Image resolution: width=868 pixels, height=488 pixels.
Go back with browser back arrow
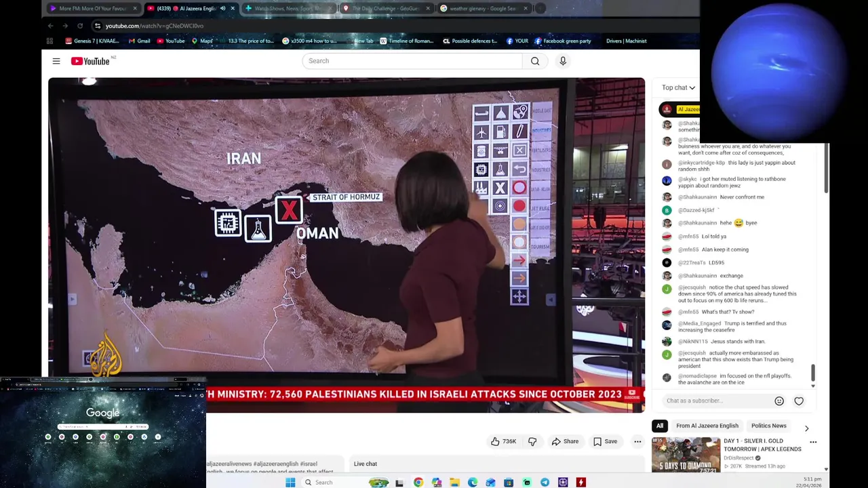tap(50, 26)
